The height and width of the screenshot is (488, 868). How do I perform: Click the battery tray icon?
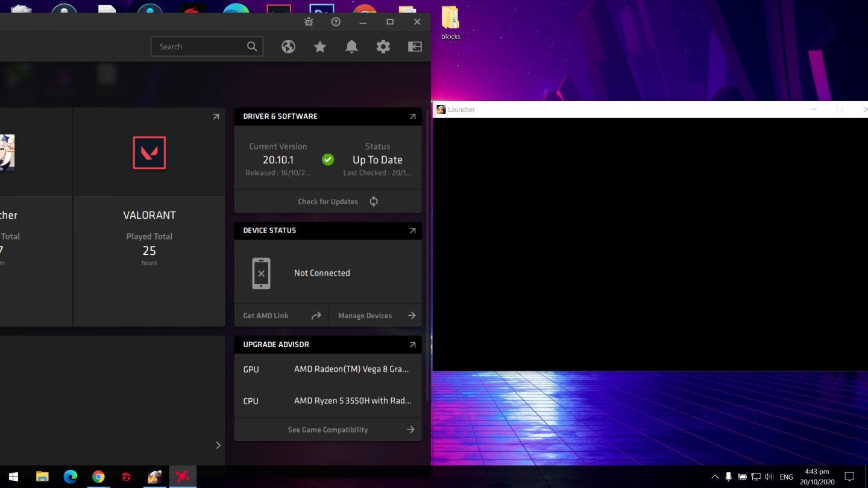[x=742, y=477]
